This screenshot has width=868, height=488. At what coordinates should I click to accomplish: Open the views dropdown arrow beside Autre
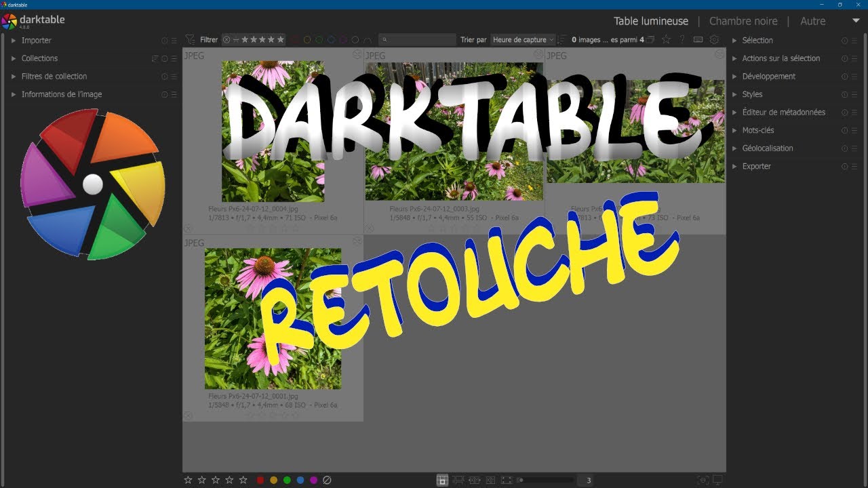856,21
